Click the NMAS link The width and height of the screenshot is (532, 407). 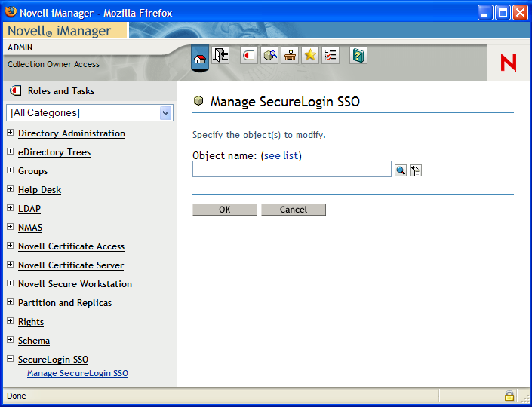pos(30,228)
